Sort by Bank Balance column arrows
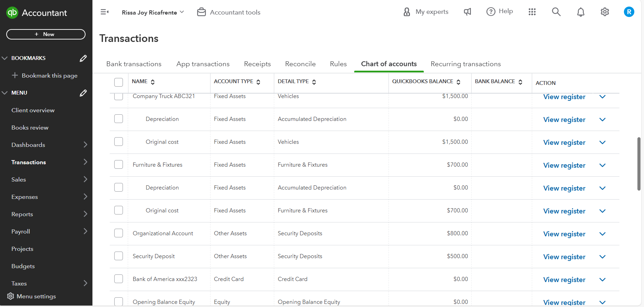This screenshot has width=644, height=307. [x=520, y=82]
